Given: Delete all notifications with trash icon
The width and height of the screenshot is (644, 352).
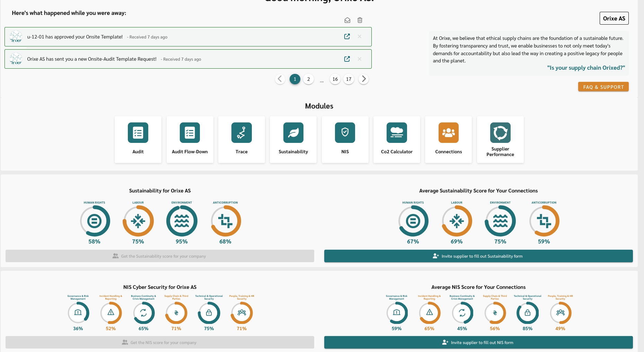Looking at the screenshot, I should coord(360,20).
